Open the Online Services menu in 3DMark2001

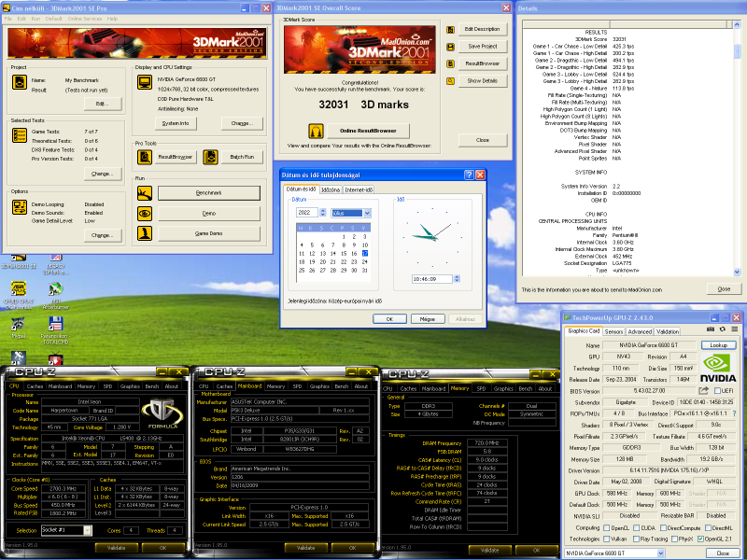coord(85,19)
